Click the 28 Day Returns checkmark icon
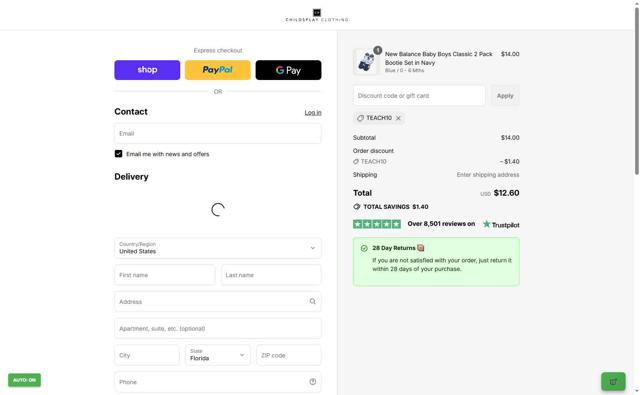The width and height of the screenshot is (640, 395). coord(364,248)
